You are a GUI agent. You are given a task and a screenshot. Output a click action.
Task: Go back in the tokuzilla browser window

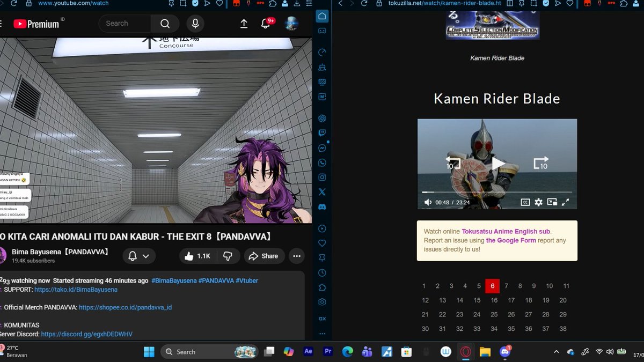click(340, 3)
